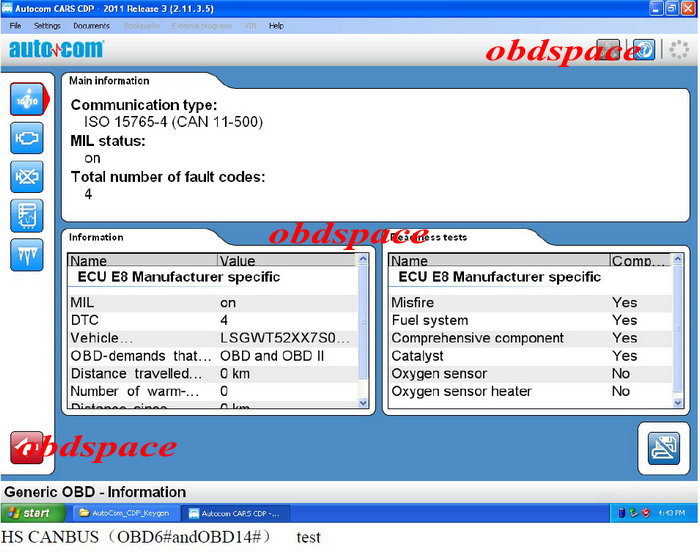Image resolution: width=700 pixels, height=553 pixels.
Task: Click the grayed Bookmarks menu
Action: (x=142, y=26)
